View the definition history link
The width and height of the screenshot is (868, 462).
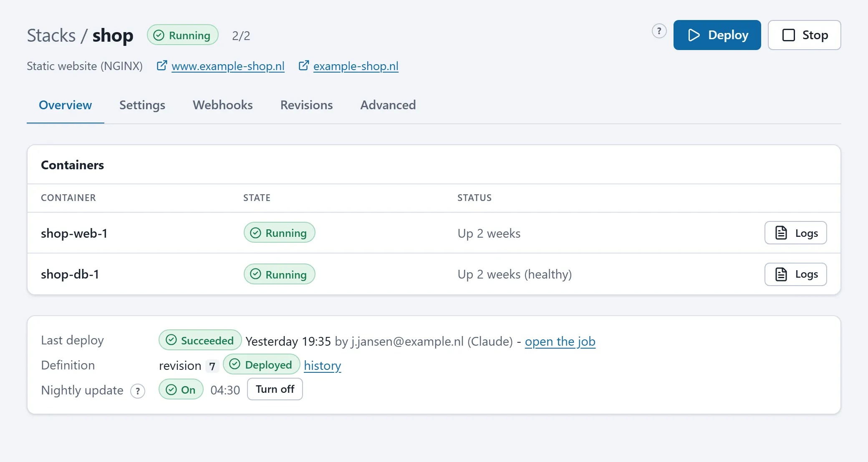(323, 366)
